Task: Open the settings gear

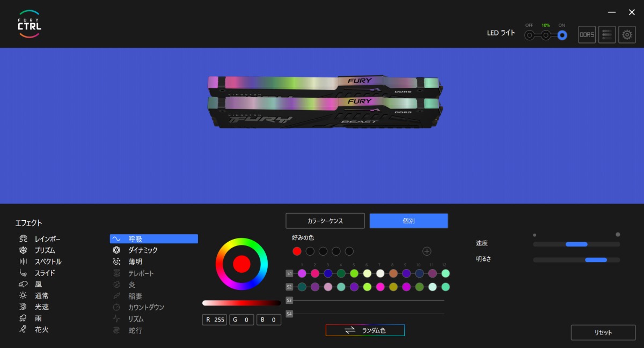Action: pyautogui.click(x=627, y=35)
